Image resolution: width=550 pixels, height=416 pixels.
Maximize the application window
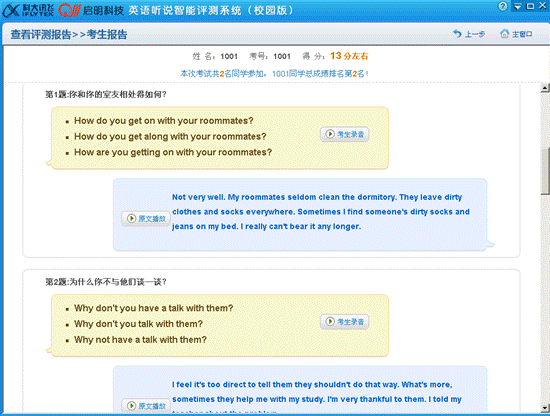(x=530, y=6)
